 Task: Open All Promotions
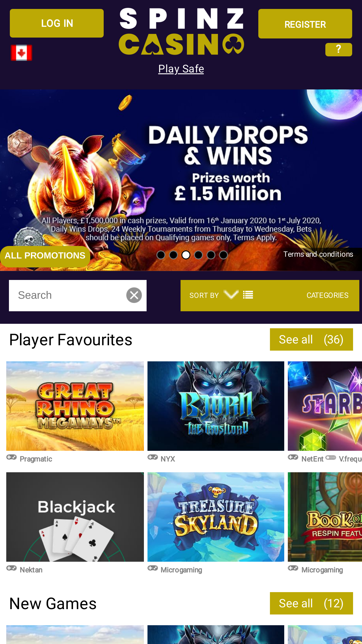(x=45, y=256)
